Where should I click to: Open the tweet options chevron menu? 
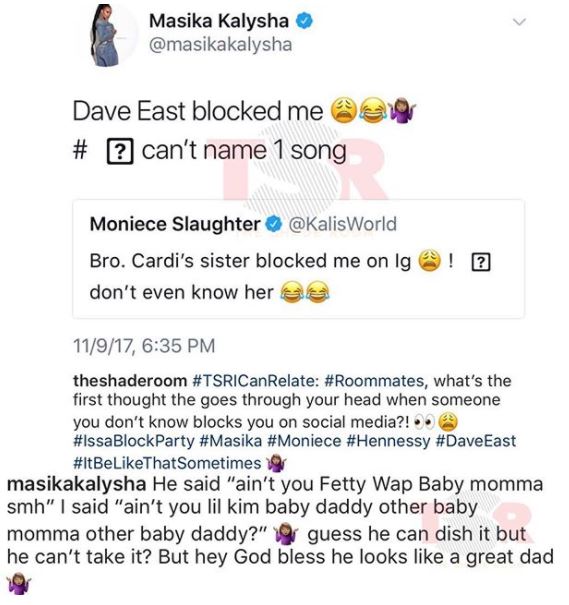(519, 22)
